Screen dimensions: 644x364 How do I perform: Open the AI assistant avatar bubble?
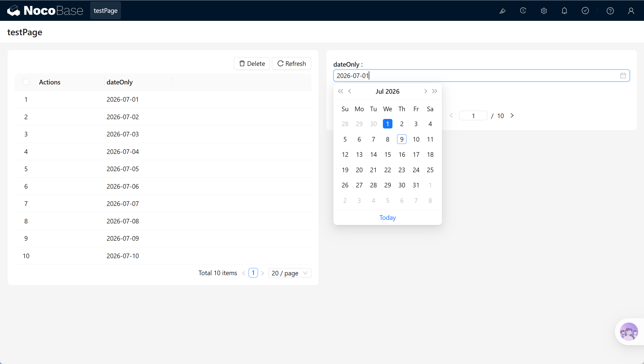[629, 332]
